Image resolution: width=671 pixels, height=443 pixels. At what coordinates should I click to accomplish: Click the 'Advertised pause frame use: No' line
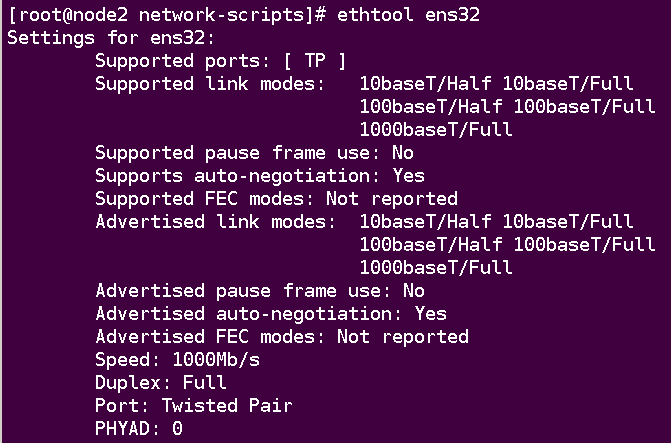point(260,291)
